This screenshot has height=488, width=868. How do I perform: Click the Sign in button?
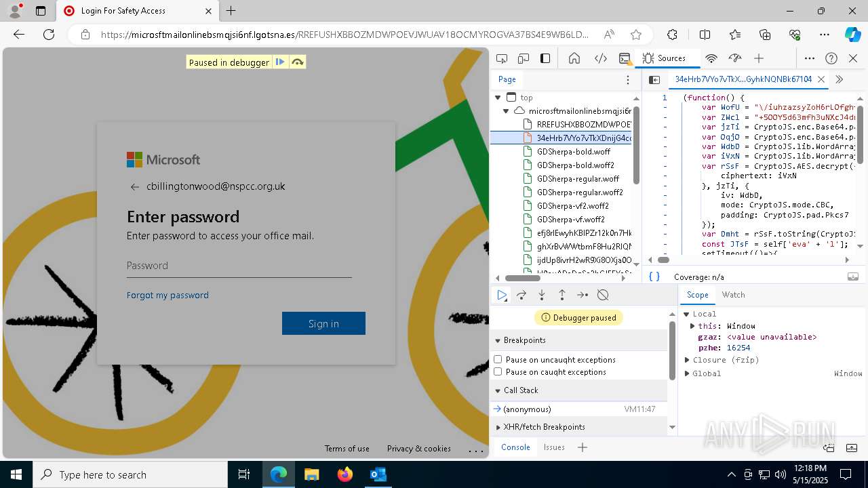(x=323, y=323)
